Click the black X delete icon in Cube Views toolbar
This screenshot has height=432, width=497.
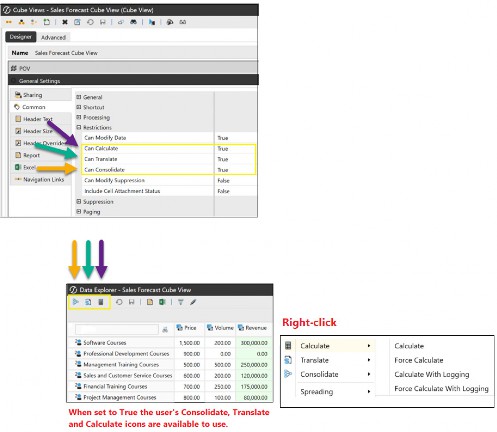click(65, 22)
